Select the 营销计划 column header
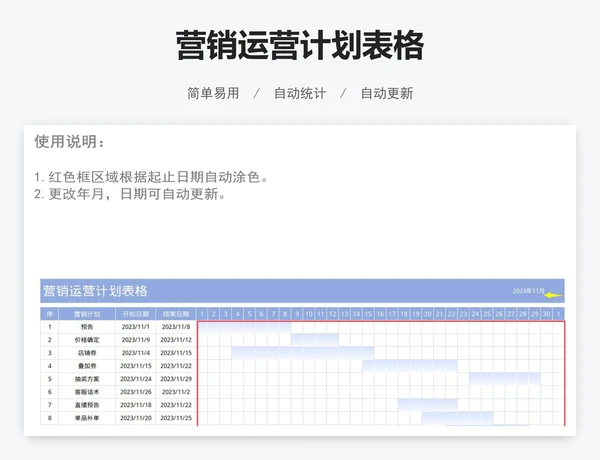Viewport: 600px width, 460px height. tap(87, 314)
